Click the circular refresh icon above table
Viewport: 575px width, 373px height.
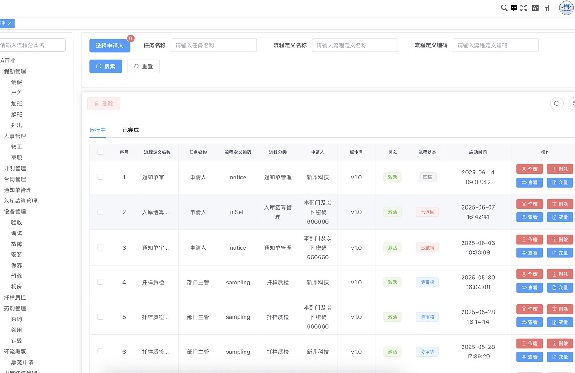[556, 104]
